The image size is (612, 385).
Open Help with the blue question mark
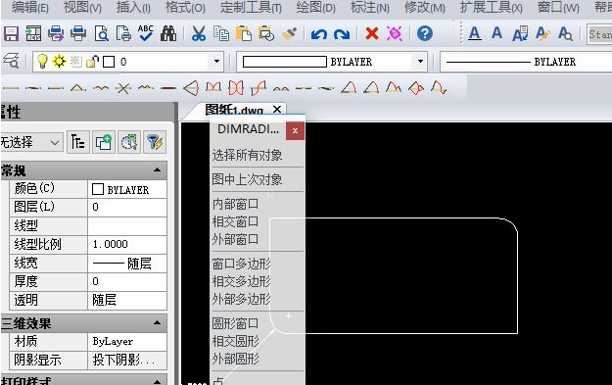pyautogui.click(x=425, y=34)
